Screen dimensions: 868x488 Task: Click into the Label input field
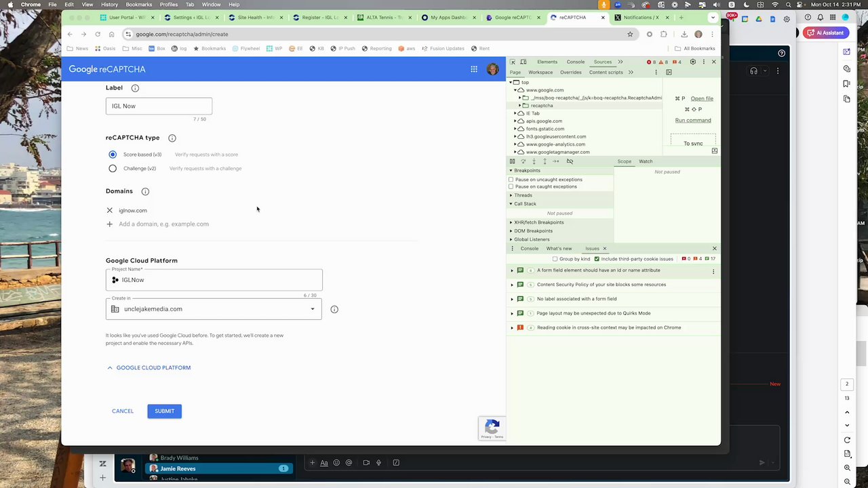pyautogui.click(x=159, y=106)
